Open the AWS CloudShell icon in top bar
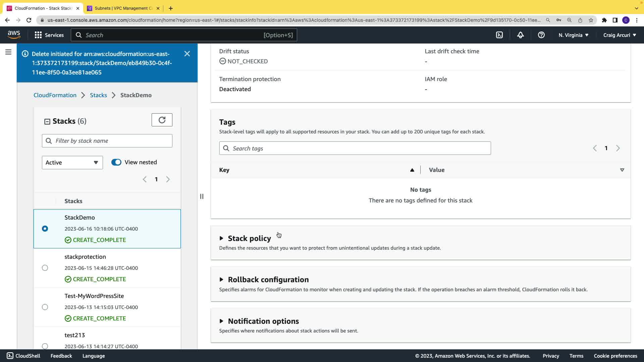This screenshot has width=644, height=362. (499, 35)
